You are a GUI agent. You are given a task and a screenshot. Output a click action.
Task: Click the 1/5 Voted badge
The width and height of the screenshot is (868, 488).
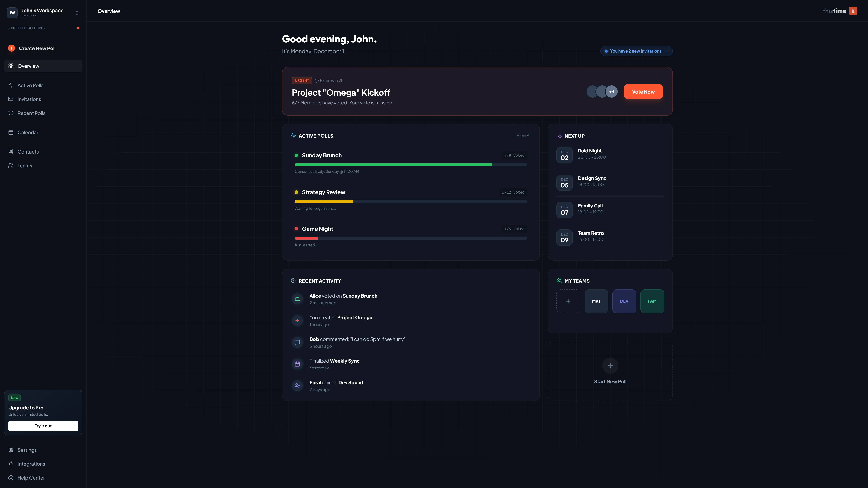click(x=514, y=229)
